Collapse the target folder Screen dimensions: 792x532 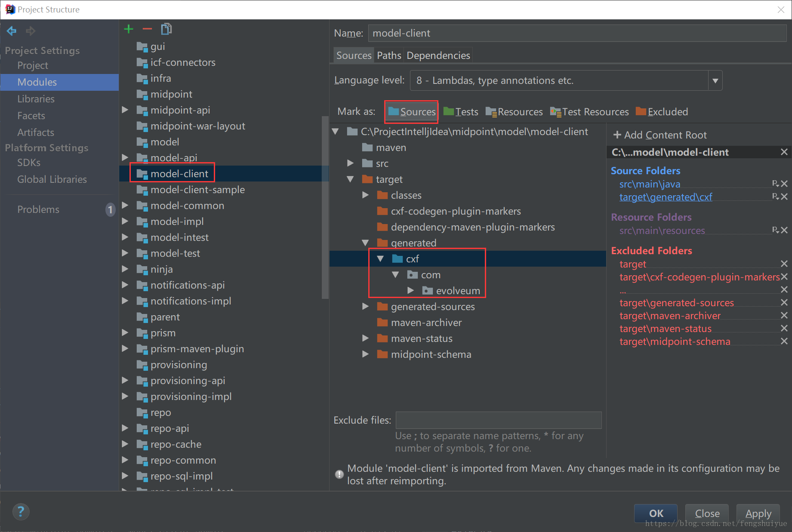pos(351,179)
